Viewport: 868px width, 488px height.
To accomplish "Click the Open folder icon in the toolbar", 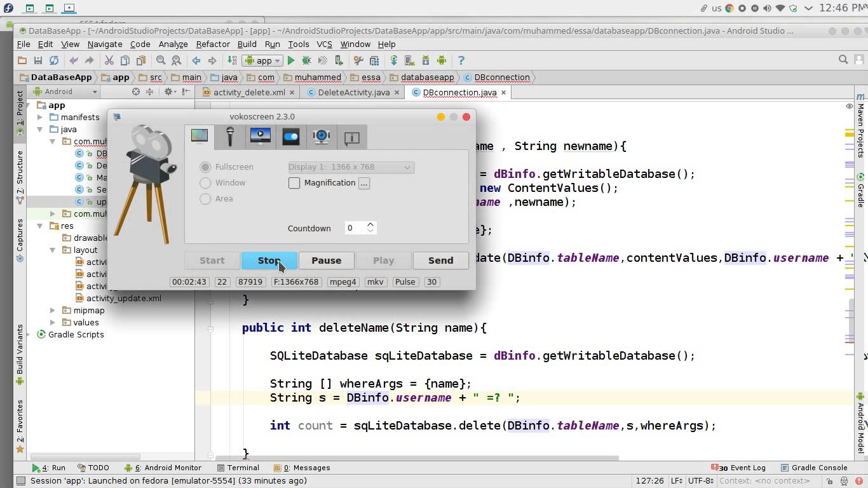I will coord(22,60).
